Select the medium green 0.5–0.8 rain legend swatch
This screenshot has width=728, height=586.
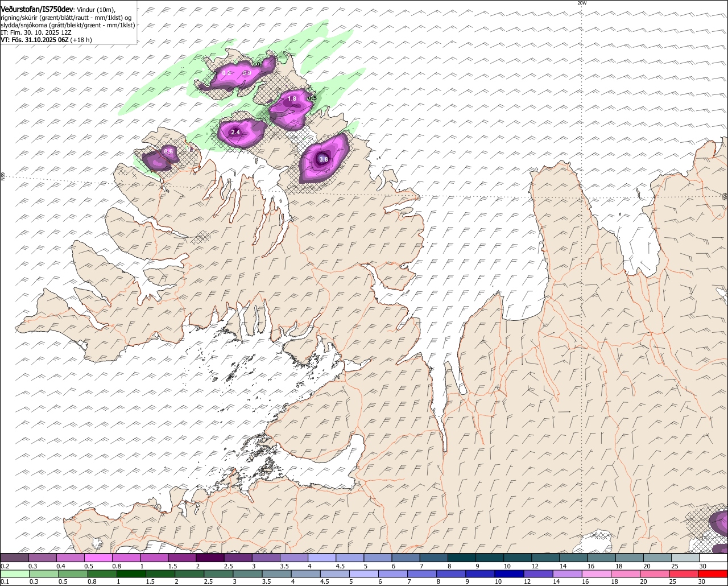[x=73, y=573]
